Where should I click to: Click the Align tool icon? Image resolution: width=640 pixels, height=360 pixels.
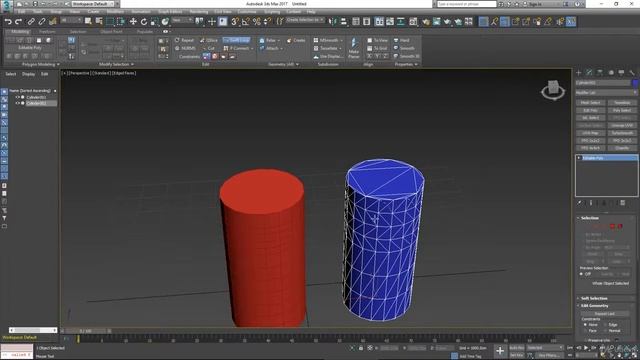[343, 22]
